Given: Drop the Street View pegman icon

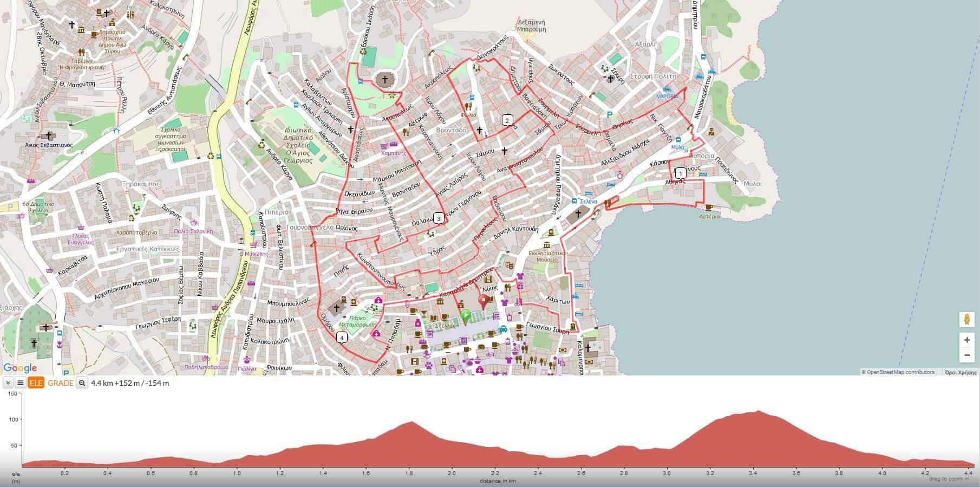Looking at the screenshot, I should click(x=966, y=320).
